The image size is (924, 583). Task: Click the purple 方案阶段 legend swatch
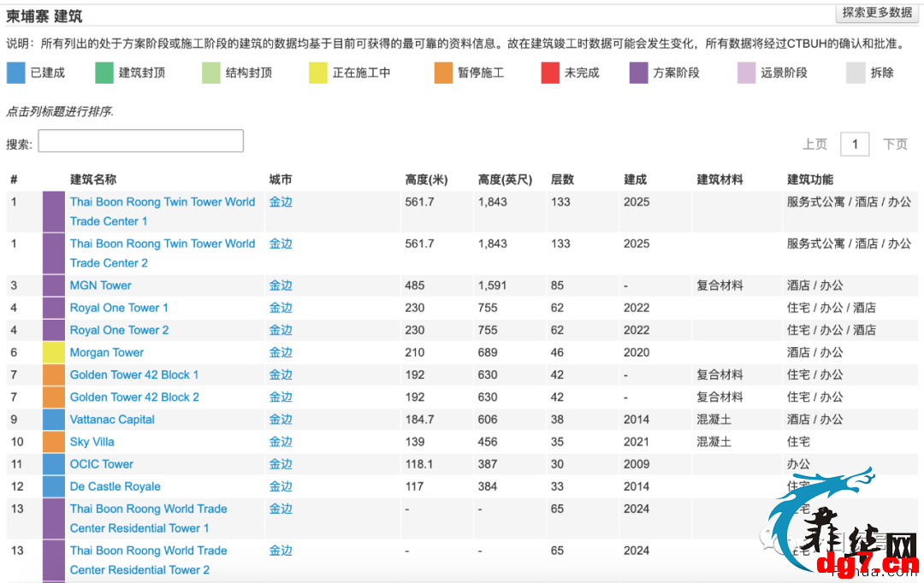coord(639,73)
